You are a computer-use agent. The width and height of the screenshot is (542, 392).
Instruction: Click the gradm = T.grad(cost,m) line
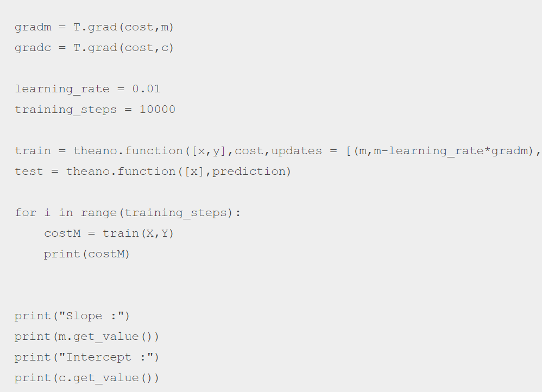click(94, 27)
